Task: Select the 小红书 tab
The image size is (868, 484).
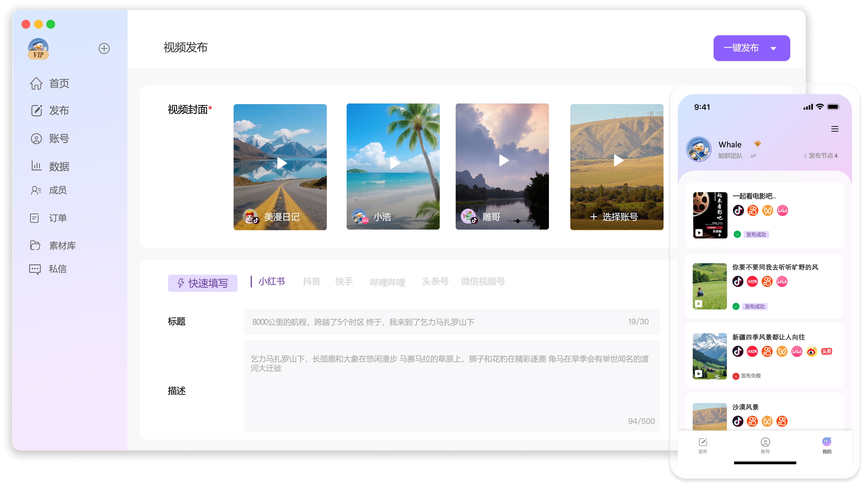Action: point(272,281)
